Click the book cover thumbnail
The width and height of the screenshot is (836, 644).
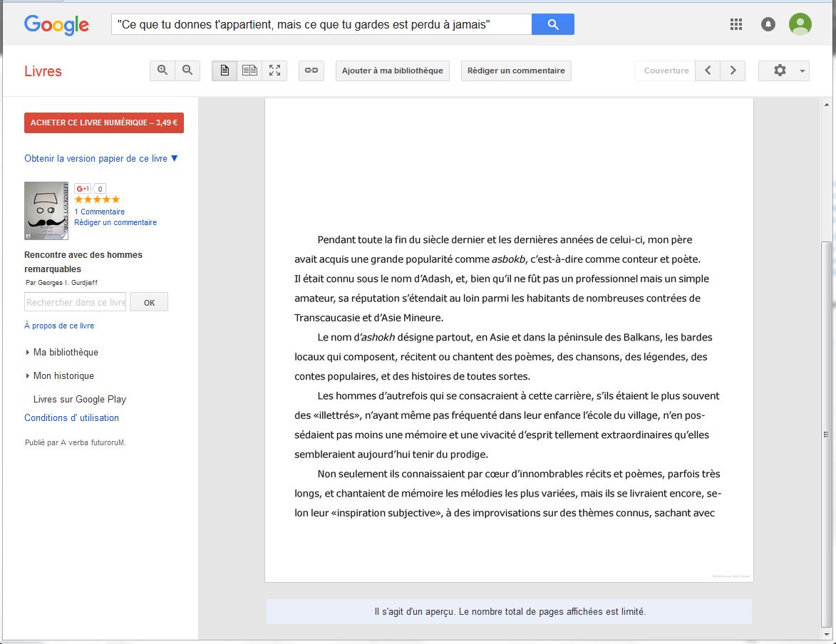pos(46,210)
